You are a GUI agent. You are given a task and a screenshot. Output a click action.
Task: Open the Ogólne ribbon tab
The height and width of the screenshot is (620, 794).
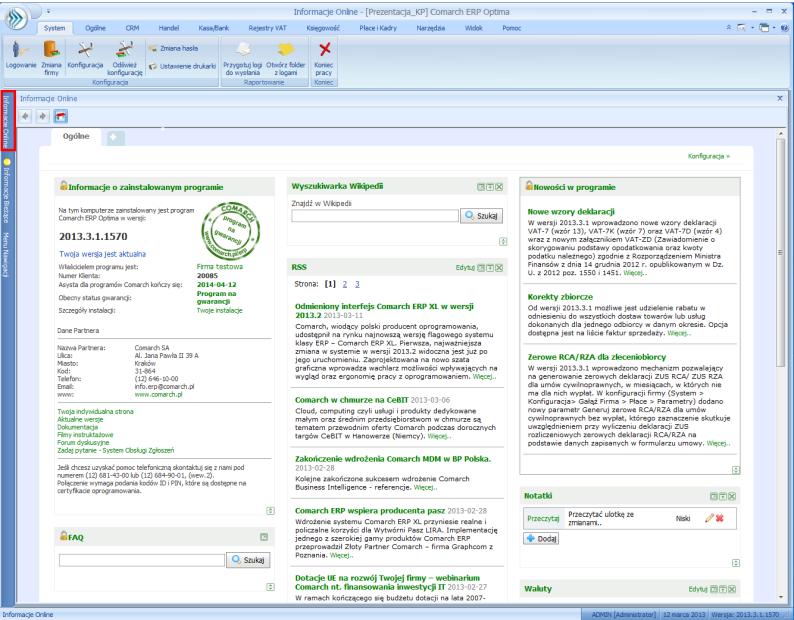tap(95, 28)
